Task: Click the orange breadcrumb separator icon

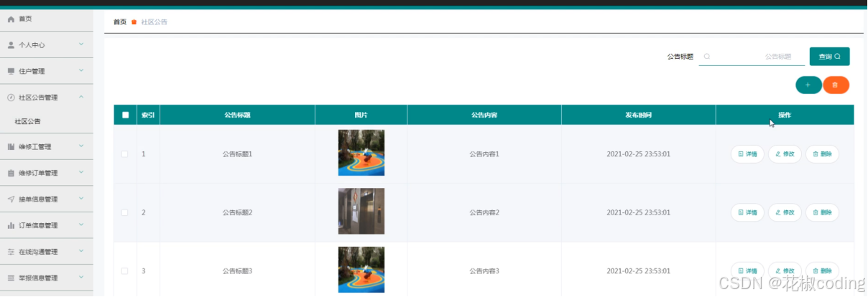Action: (x=134, y=22)
